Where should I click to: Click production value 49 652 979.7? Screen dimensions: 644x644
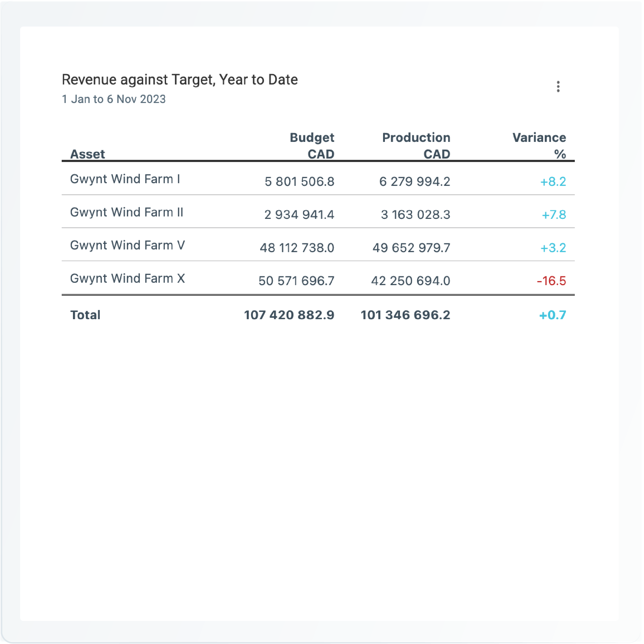pyautogui.click(x=411, y=248)
